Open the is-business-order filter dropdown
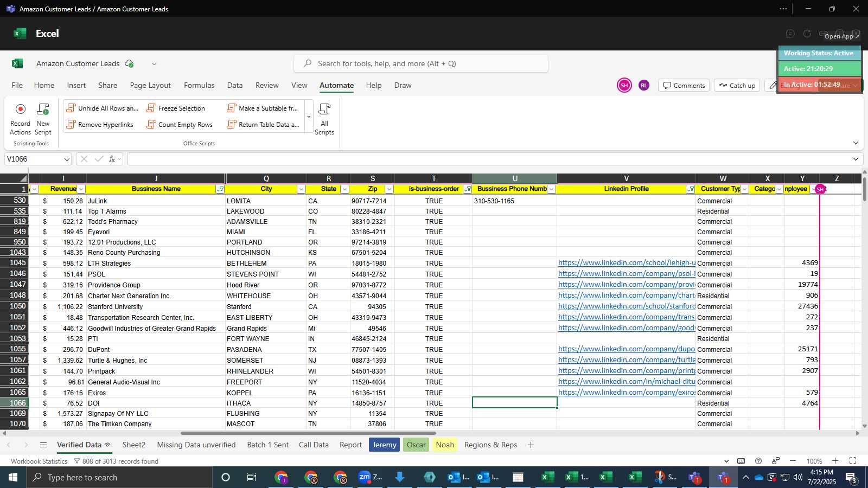 coord(468,189)
